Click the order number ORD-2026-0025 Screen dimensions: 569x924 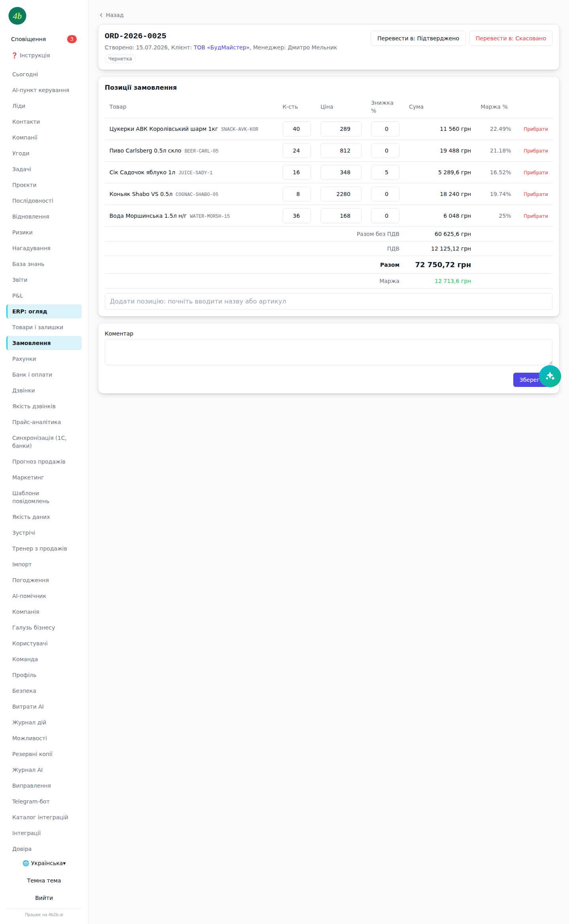[136, 36]
